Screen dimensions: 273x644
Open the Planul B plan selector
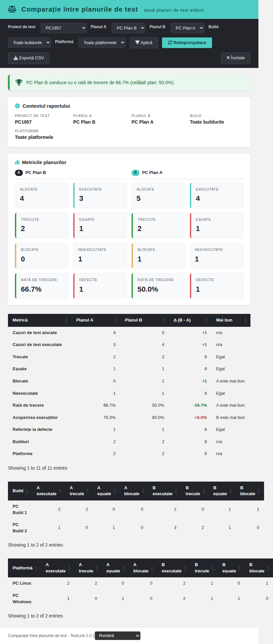coord(188,28)
